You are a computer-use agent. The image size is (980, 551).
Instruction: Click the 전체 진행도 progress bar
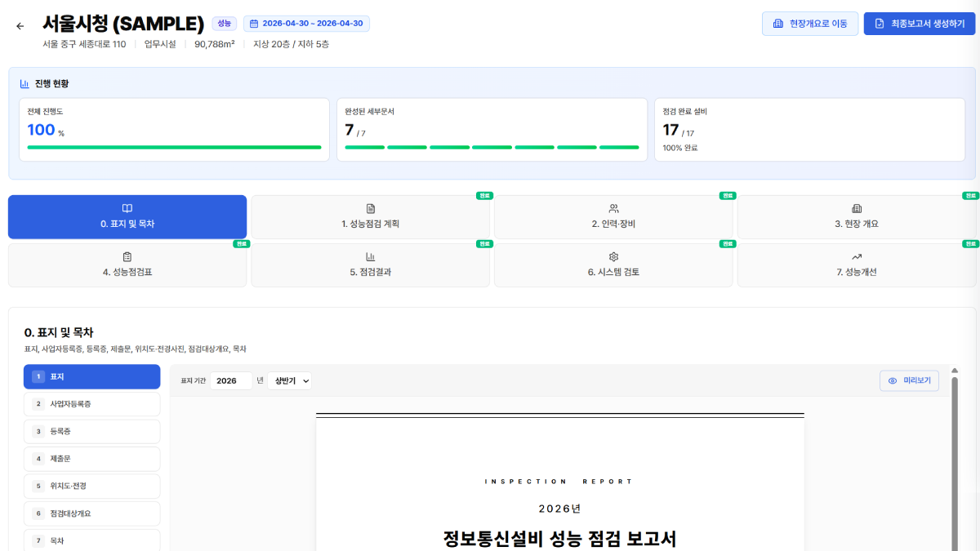(174, 147)
